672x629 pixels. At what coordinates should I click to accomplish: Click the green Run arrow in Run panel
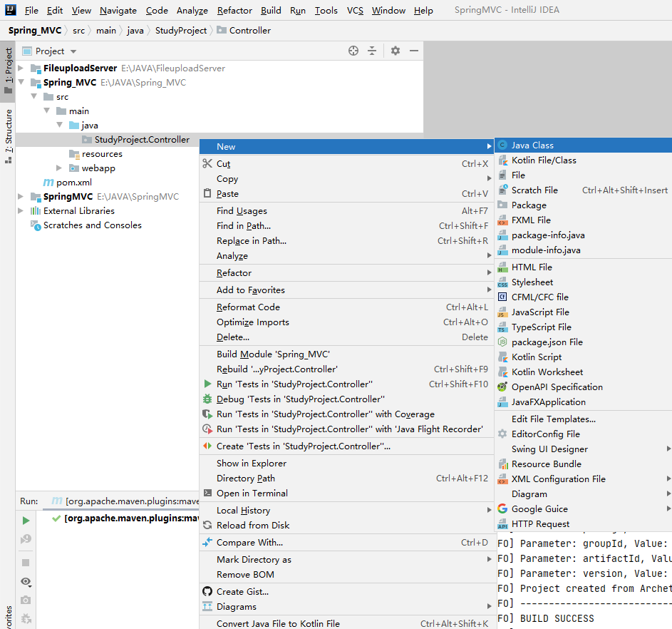pos(26,521)
